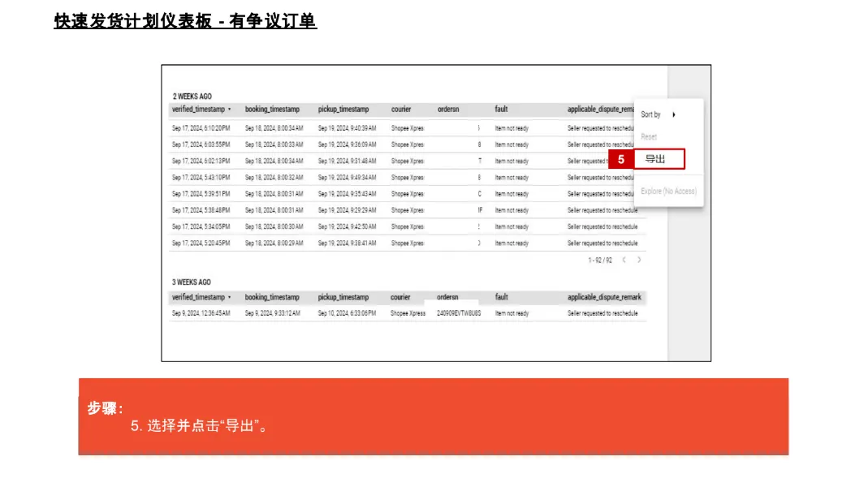
Task: Click 'Seller requested to reschedule' in 5:20:45 PM row
Action: tap(602, 243)
